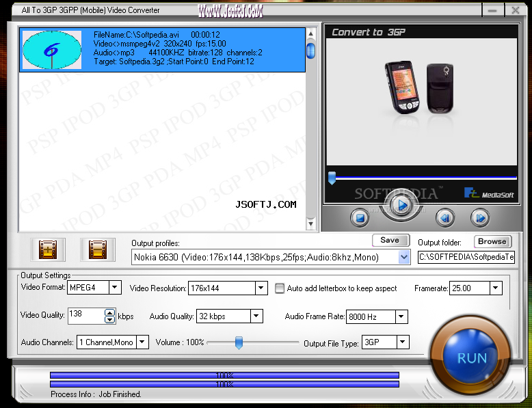Screen dimensions: 532x408
Task: Click the MediaSoft logo in preview
Action: [x=489, y=193]
